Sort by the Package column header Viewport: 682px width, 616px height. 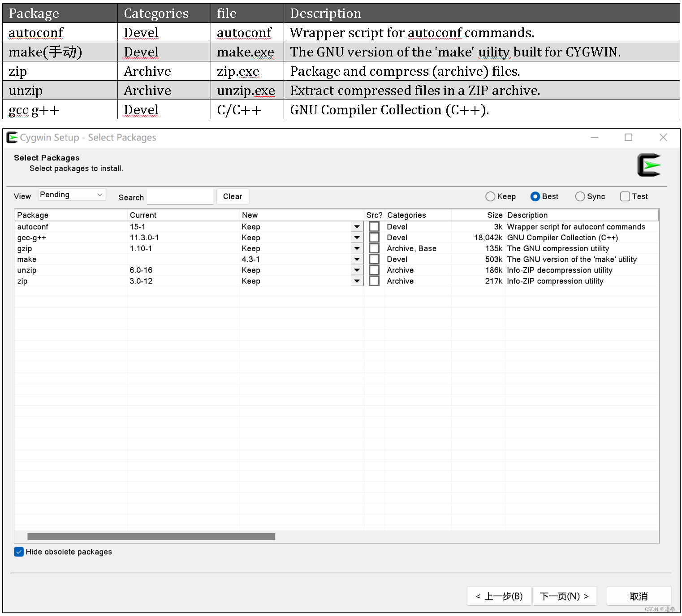tap(71, 215)
